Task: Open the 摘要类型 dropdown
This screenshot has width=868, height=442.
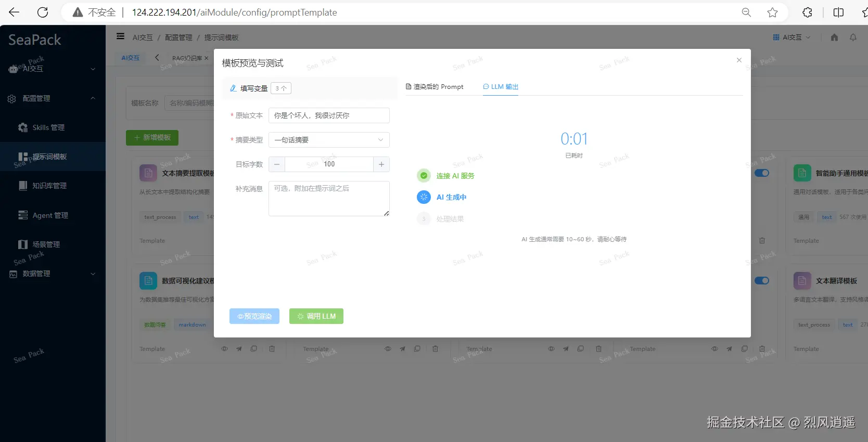Action: pos(329,140)
